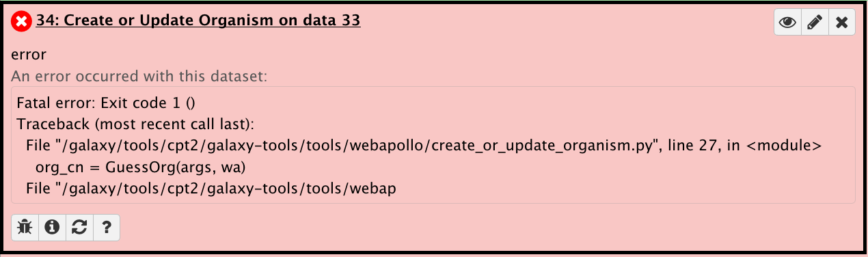
Task: Click the 'Traceback (most recent call last)' line
Action: [x=135, y=125]
